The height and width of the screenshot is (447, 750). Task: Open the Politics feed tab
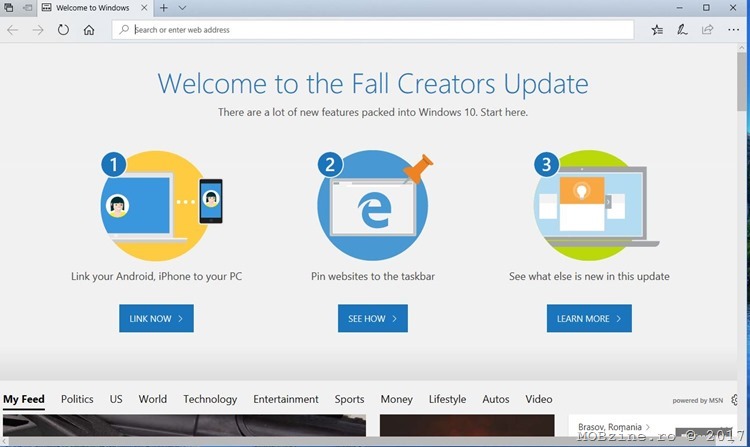(77, 399)
